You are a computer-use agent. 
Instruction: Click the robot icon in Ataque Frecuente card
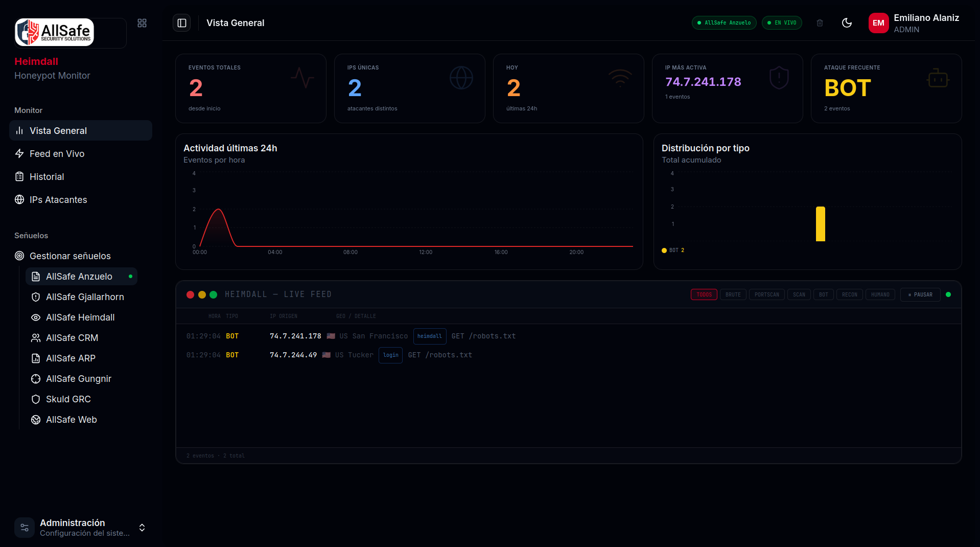938,78
